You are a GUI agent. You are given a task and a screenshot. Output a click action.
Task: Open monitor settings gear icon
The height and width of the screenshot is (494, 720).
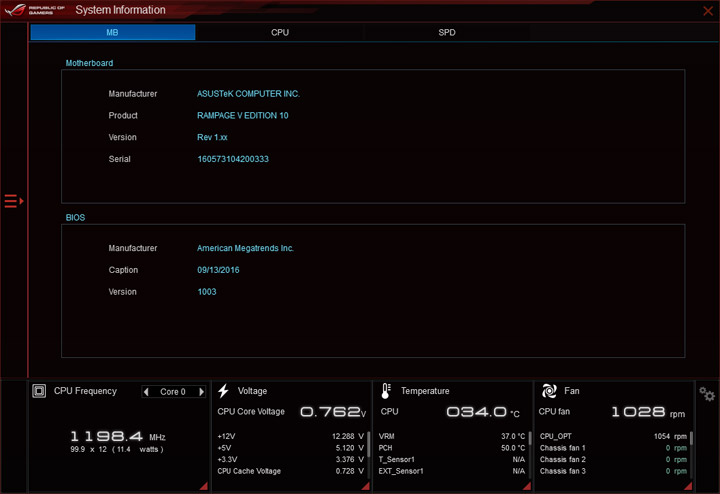[x=707, y=394]
